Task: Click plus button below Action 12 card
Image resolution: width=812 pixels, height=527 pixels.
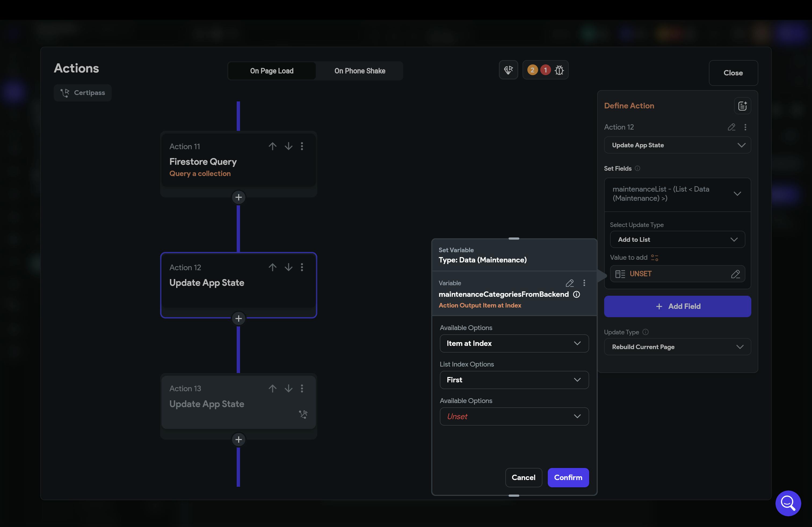Action: point(238,319)
